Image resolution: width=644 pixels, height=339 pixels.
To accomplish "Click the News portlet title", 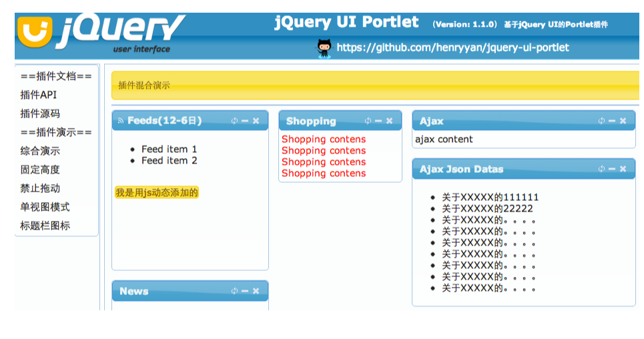I will (x=134, y=292).
